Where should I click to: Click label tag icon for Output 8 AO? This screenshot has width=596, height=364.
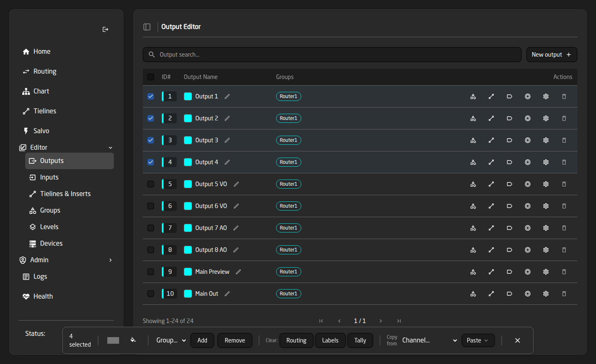click(509, 250)
